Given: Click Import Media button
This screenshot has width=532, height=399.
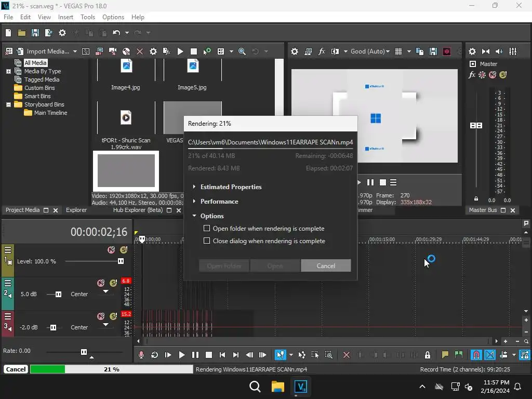Looking at the screenshot, I should click(x=47, y=51).
